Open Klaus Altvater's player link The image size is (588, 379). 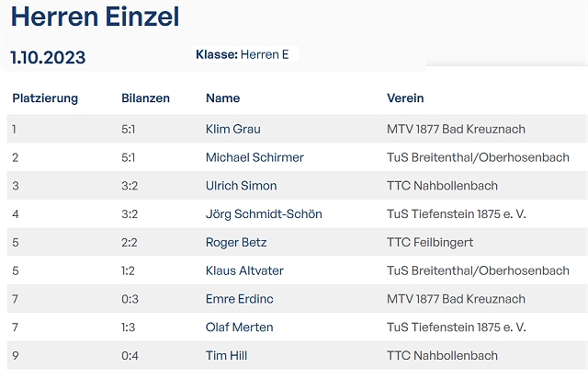coord(245,270)
